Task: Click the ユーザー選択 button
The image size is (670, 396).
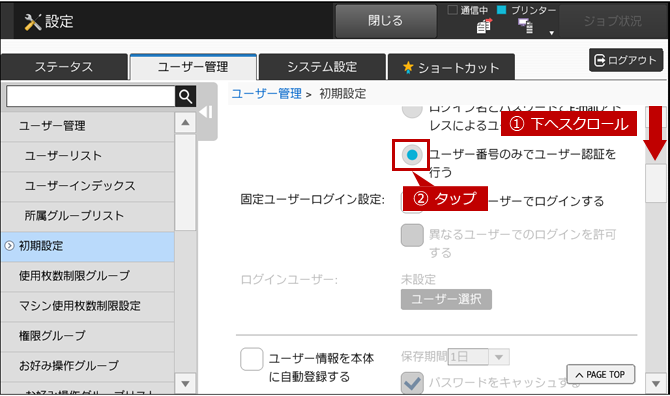Action: (x=446, y=299)
